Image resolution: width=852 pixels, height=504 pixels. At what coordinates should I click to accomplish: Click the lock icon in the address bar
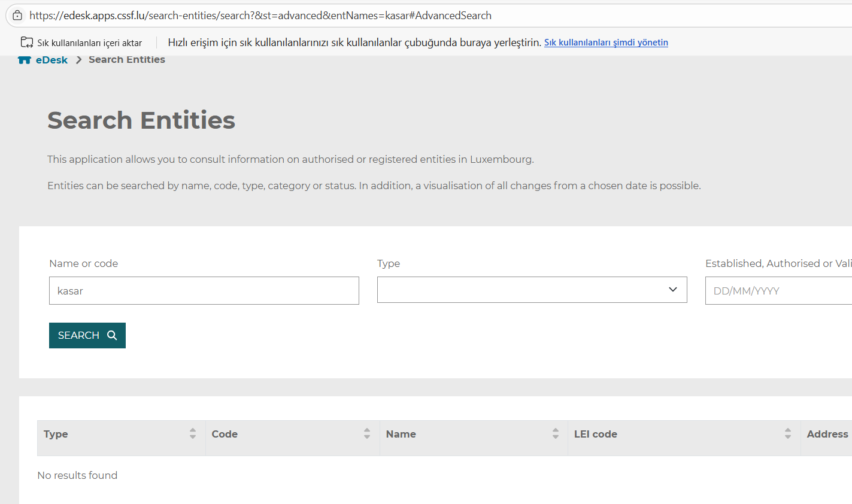click(17, 16)
